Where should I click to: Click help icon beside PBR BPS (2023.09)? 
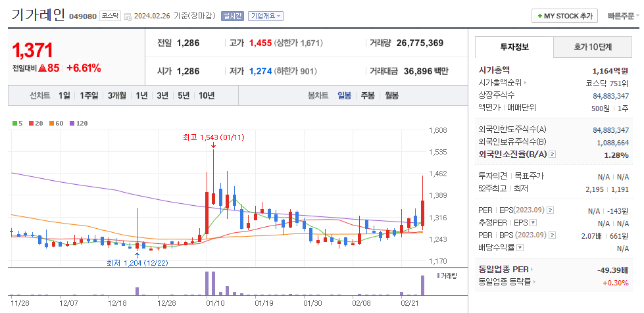click(553, 235)
